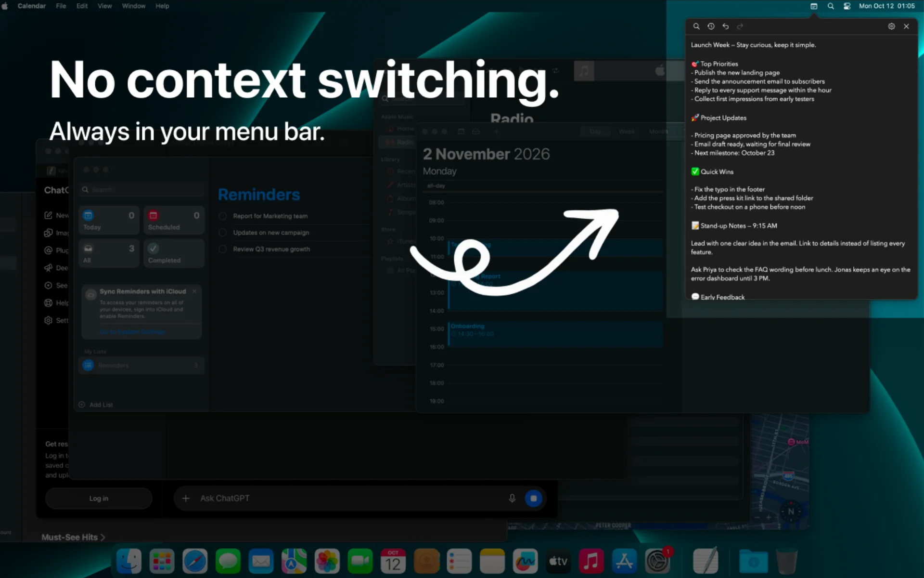
Task: Open the Reminders icon in the Dock
Action: 459,561
